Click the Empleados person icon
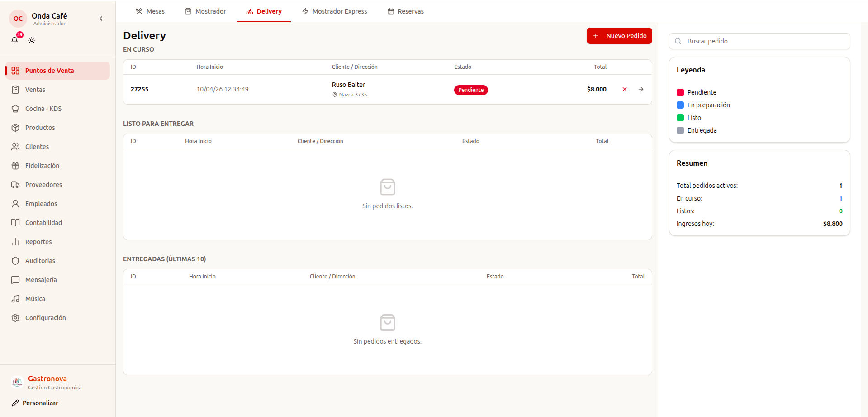This screenshot has width=868, height=417. click(15, 204)
